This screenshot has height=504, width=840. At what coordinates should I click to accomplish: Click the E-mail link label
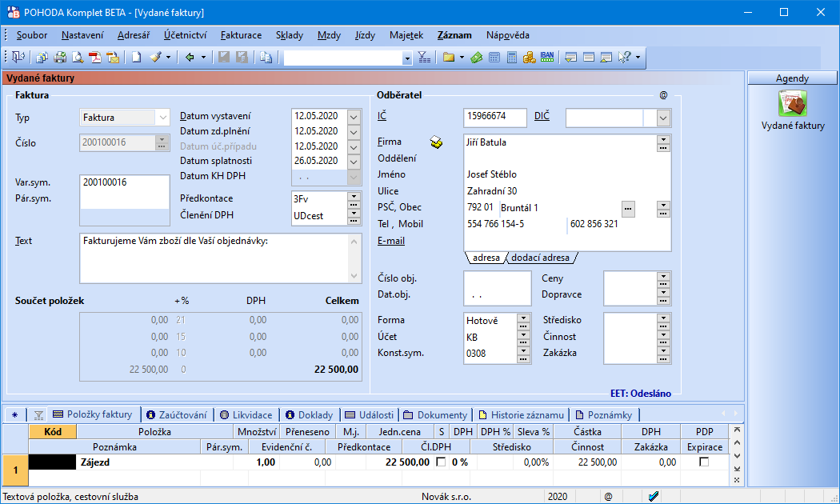[x=391, y=241]
